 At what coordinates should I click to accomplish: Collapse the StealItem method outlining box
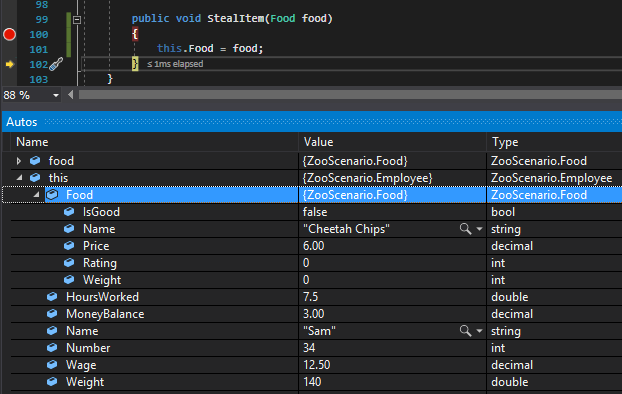(77, 19)
